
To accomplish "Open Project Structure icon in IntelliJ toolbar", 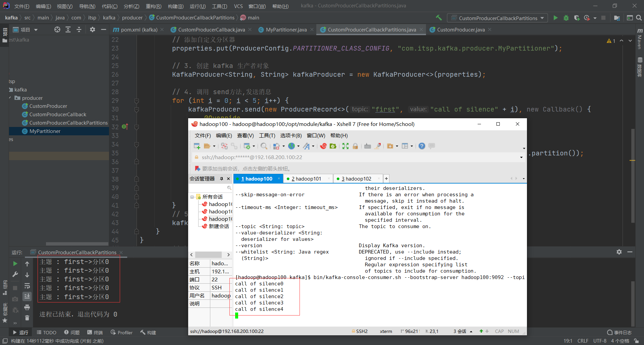I will [617, 18].
